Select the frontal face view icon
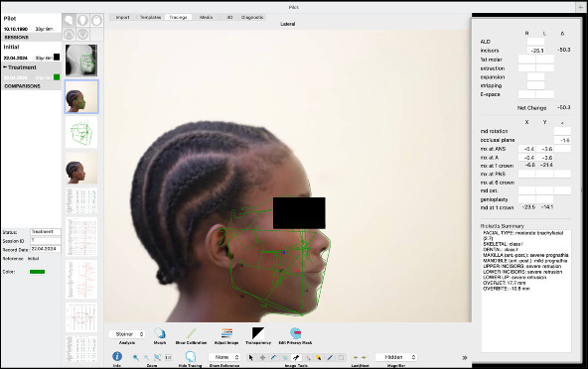Image resolution: width=588 pixels, height=369 pixels. point(82,20)
